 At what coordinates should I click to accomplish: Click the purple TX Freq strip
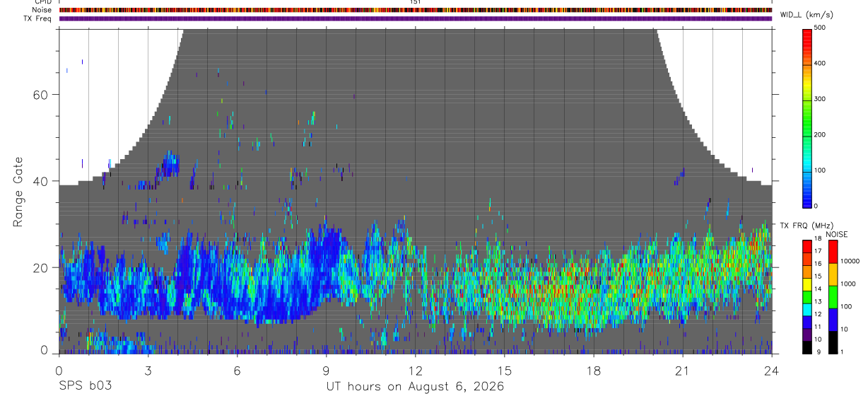[416, 18]
